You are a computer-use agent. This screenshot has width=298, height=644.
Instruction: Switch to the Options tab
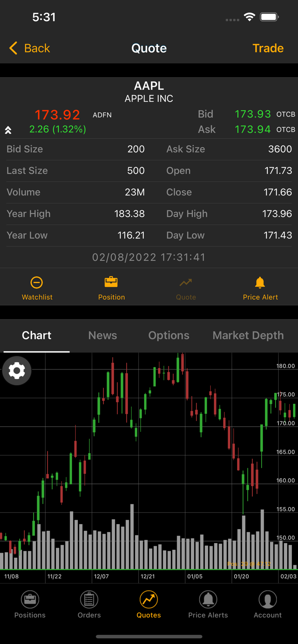pos(169,335)
